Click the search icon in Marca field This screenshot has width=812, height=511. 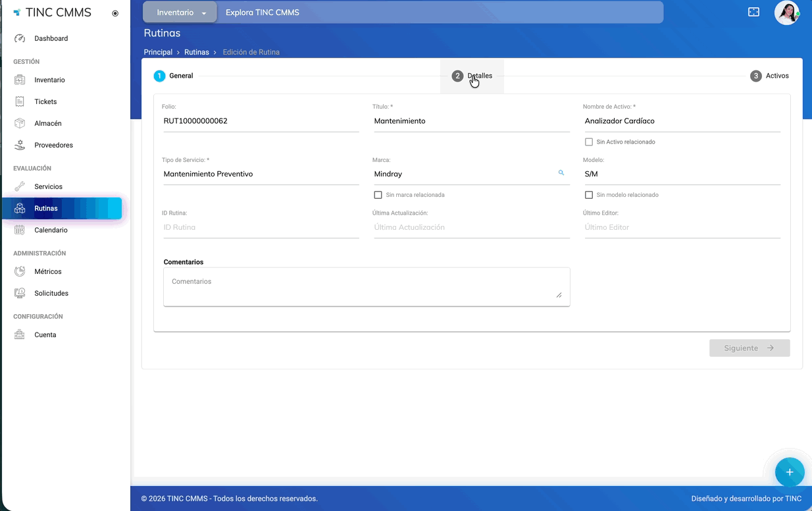click(561, 173)
